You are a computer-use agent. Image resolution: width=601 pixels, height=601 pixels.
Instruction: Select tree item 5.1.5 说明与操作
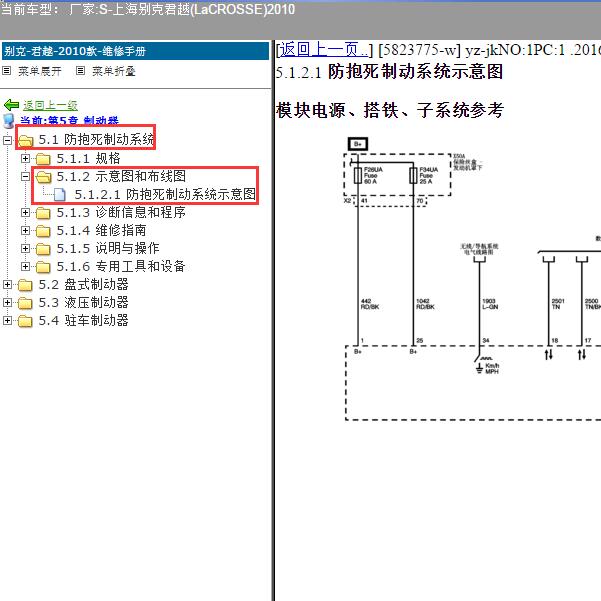click(x=108, y=248)
